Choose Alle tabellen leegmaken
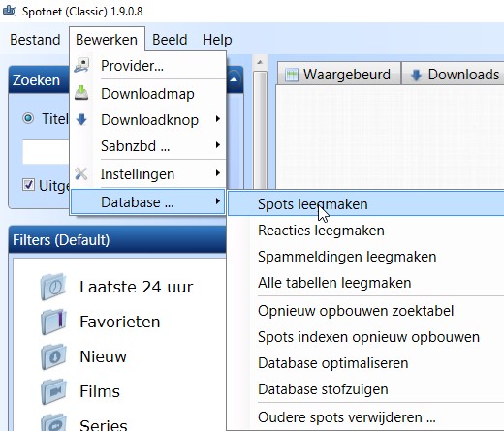 tap(366, 283)
